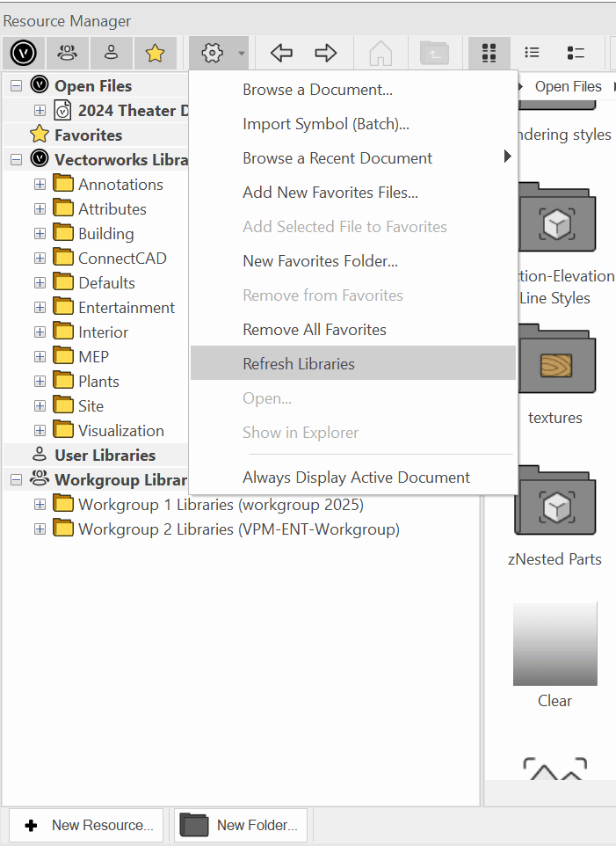Expand the Interior folder node
The height and width of the screenshot is (846, 616).
tap(40, 332)
